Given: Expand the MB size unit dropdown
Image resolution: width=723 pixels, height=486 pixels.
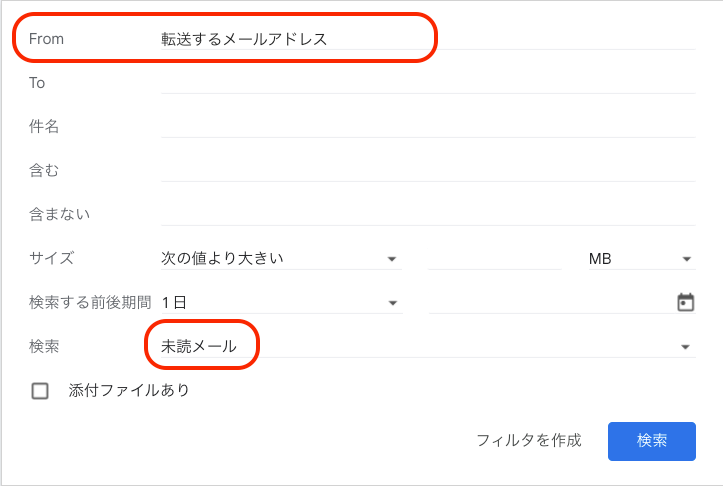Looking at the screenshot, I should point(642,259).
